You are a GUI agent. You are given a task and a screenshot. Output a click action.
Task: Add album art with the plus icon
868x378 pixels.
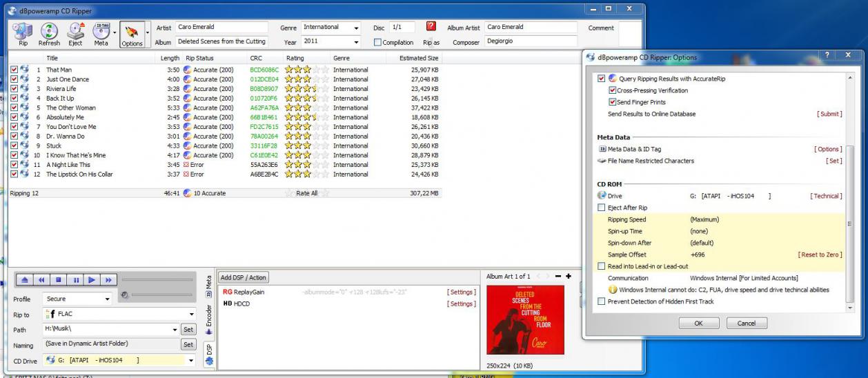pos(569,277)
